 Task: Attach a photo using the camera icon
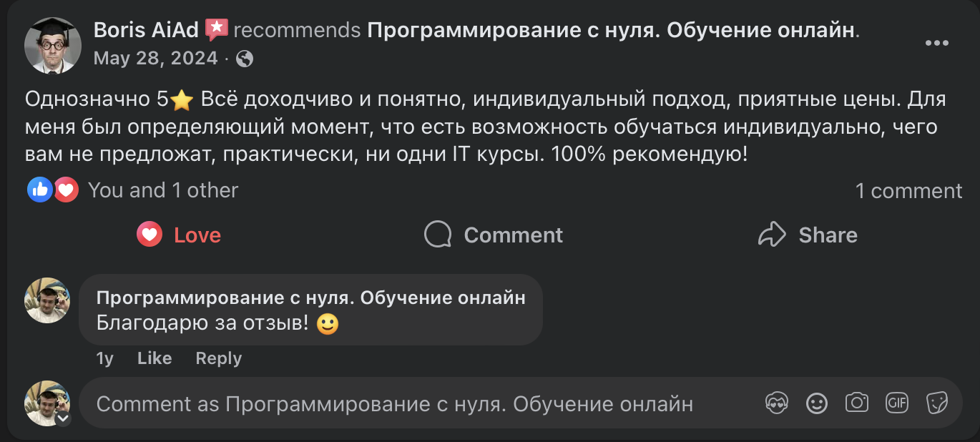(856, 403)
